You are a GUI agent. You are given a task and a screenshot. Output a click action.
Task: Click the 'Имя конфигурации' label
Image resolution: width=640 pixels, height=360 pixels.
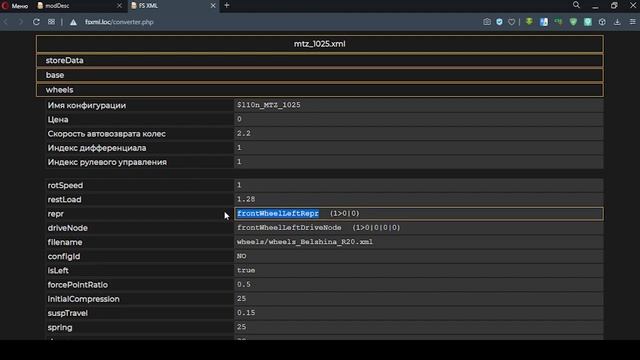pos(87,105)
